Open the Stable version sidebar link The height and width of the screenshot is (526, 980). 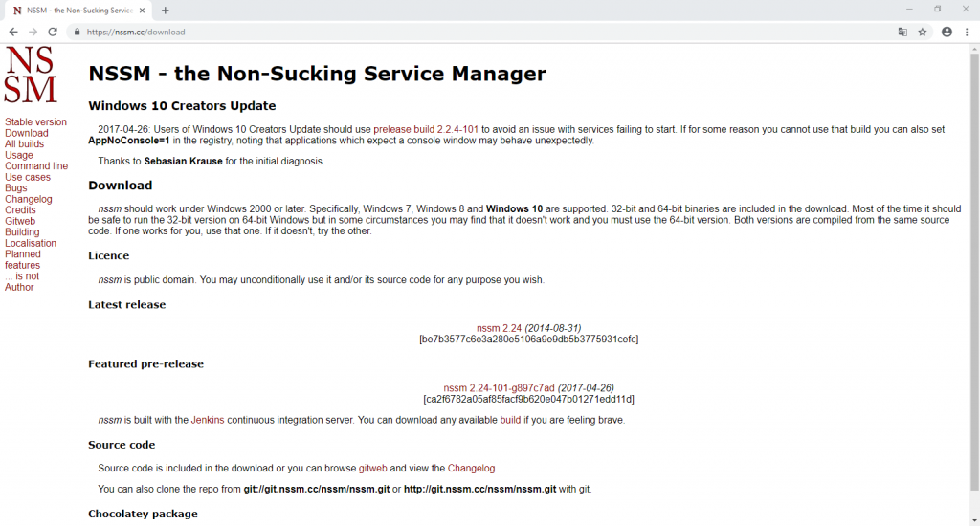[x=35, y=121]
